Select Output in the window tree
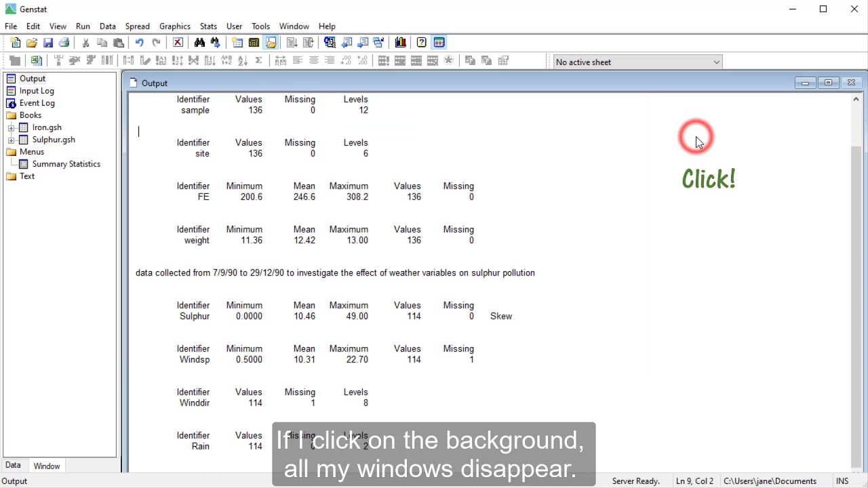 point(32,79)
